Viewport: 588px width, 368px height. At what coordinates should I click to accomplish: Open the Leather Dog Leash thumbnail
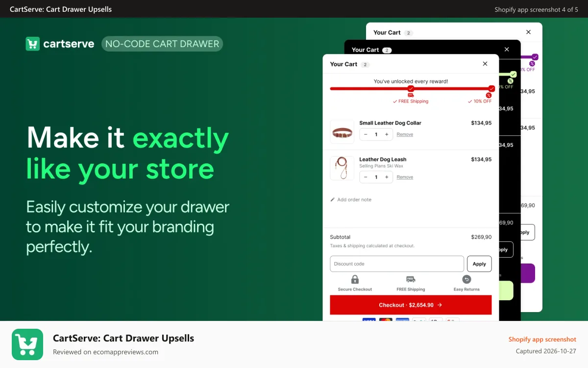click(342, 168)
